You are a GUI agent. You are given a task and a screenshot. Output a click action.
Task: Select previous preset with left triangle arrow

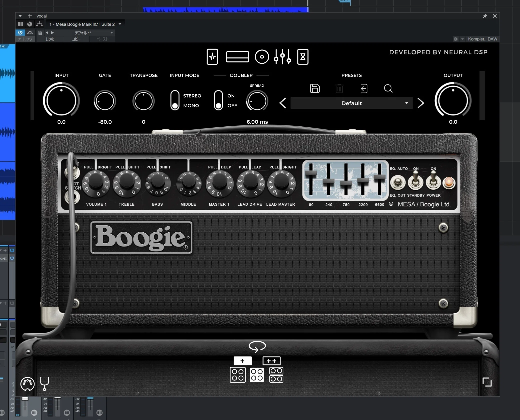(x=47, y=33)
